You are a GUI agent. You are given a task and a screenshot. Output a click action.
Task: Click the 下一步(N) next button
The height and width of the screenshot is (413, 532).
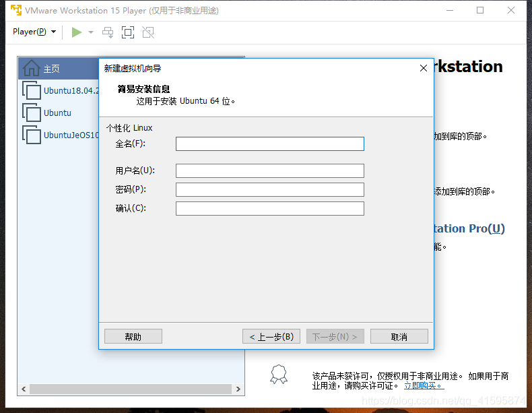tap(335, 336)
